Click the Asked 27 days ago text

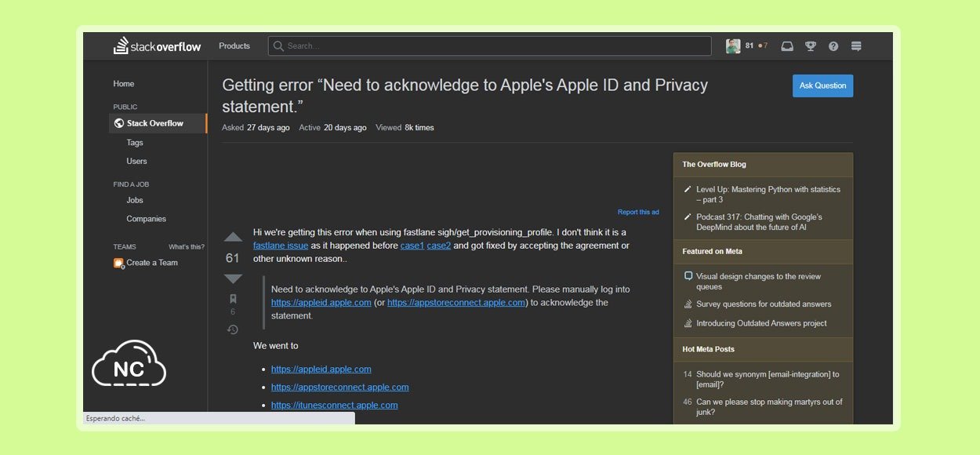tap(256, 128)
